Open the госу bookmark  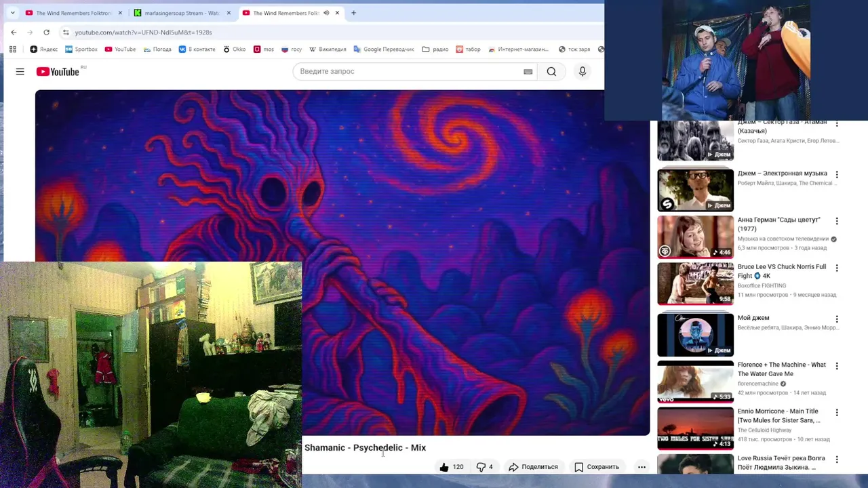pos(292,49)
